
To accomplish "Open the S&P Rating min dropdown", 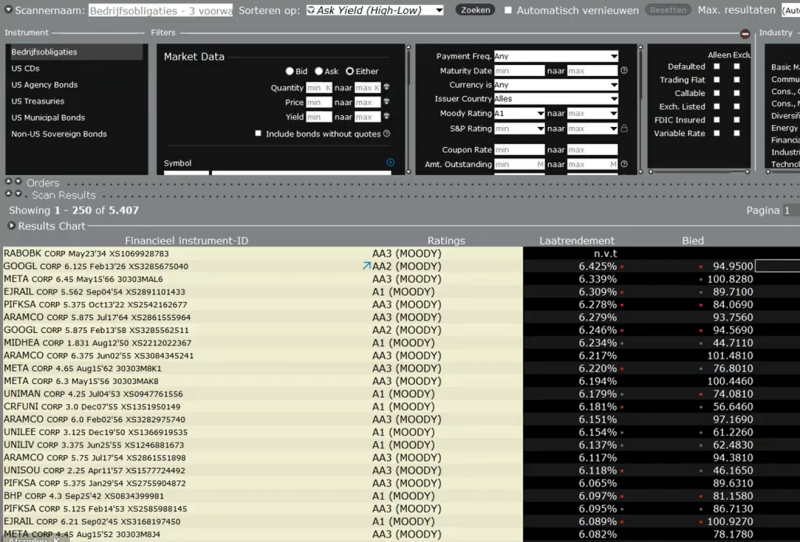I will 519,129.
